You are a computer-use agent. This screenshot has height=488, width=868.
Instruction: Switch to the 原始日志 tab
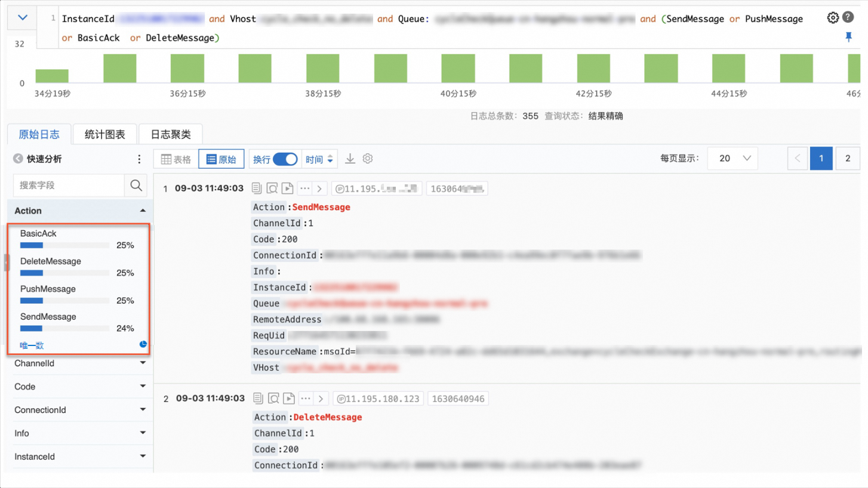point(39,134)
